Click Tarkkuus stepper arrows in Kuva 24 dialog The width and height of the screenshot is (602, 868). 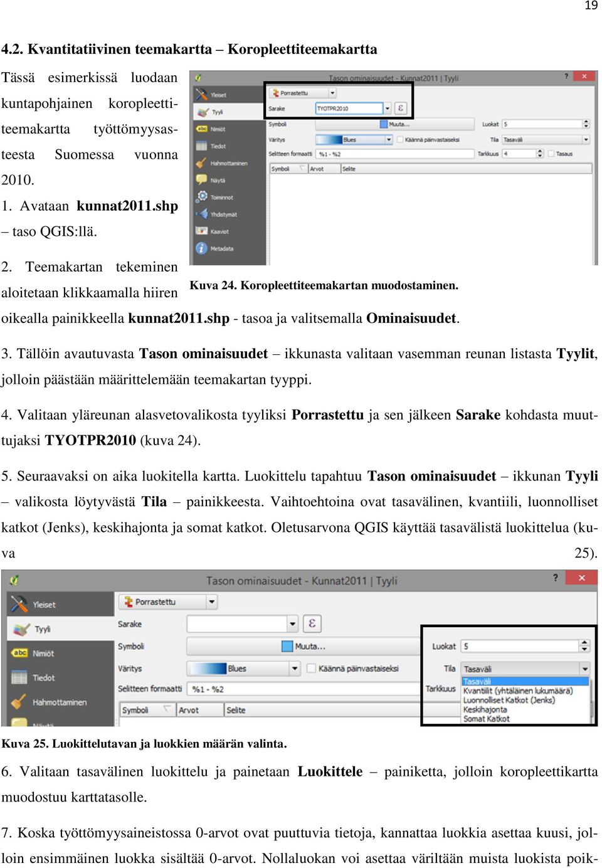click(540, 154)
